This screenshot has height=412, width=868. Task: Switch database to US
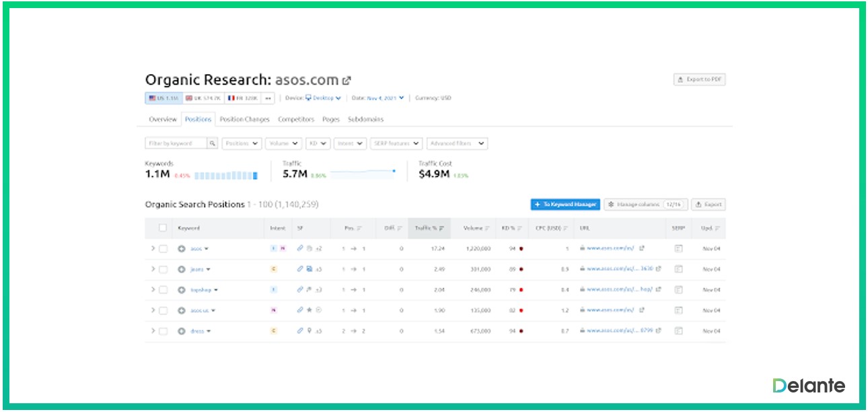(163, 98)
